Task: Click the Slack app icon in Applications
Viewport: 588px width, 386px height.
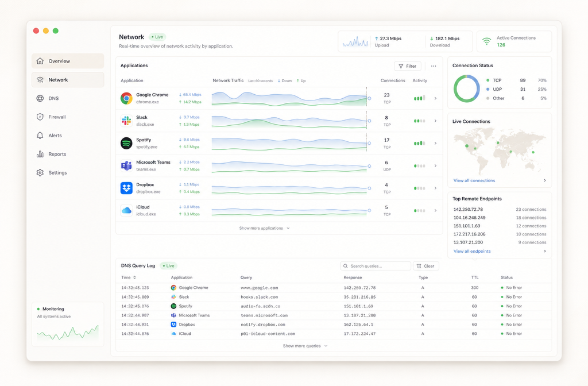Action: tap(126, 121)
